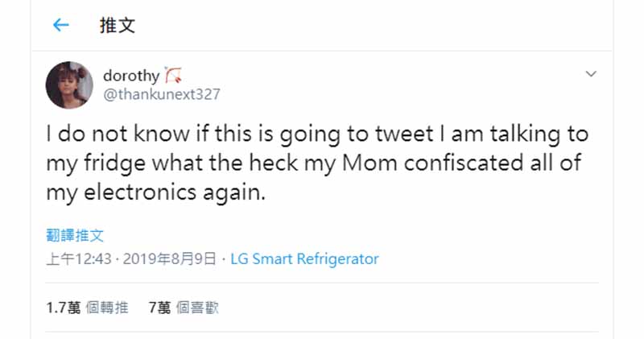The image size is (644, 339).
Task: Click the 1.7萬 retweet count number
Action: [61, 308]
